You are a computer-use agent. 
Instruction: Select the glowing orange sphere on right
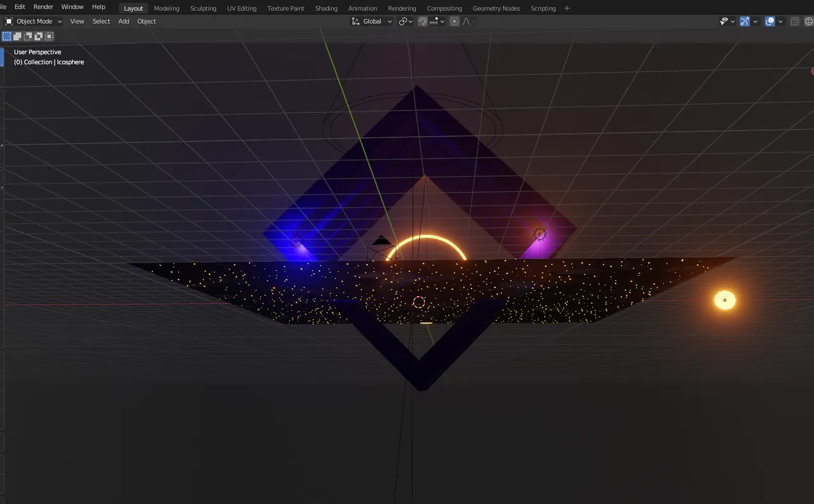pyautogui.click(x=725, y=300)
